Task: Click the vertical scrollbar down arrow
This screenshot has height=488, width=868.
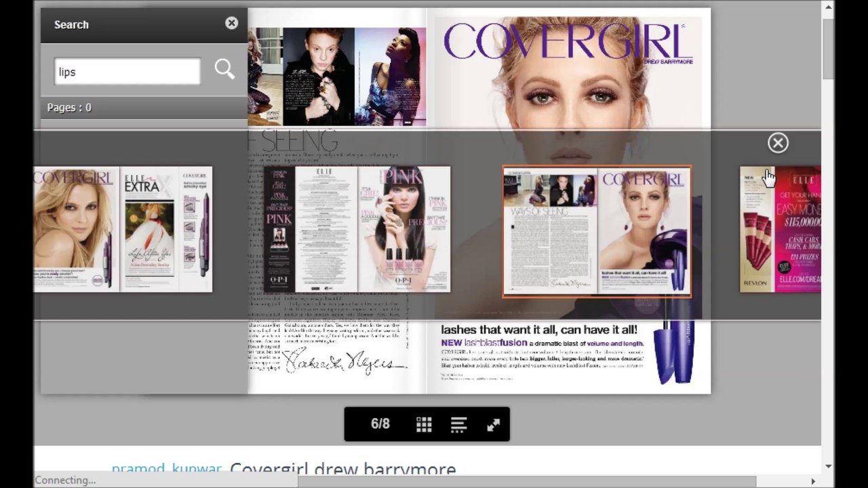Action: pos(828,466)
